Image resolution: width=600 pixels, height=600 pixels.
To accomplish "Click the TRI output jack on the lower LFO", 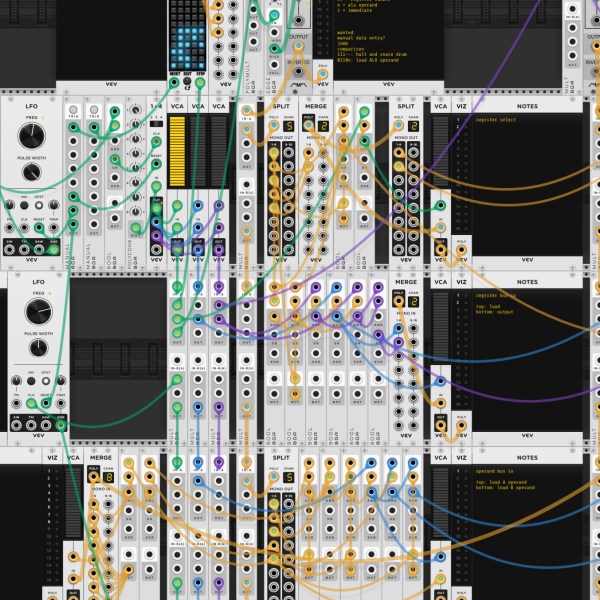I will pyautogui.click(x=31, y=426).
